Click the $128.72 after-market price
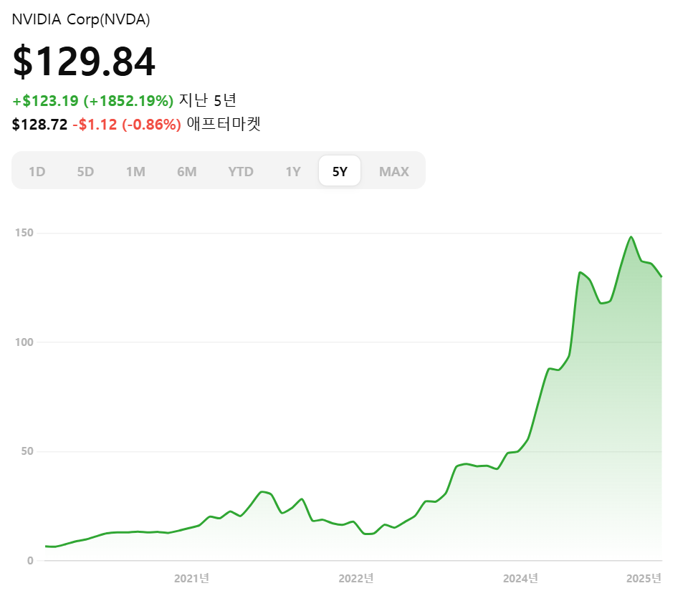The image size is (693, 616). coord(40,125)
